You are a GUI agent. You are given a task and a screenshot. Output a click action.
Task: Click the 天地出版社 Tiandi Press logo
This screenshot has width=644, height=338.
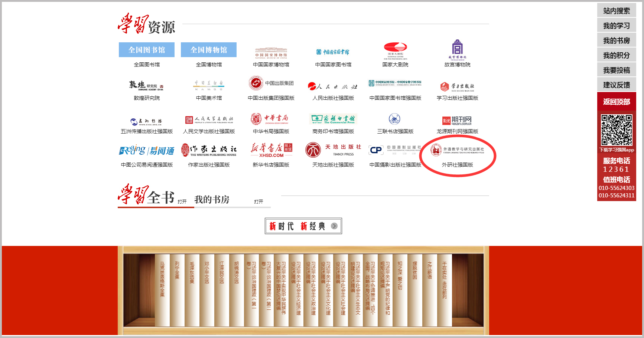tap(333, 150)
